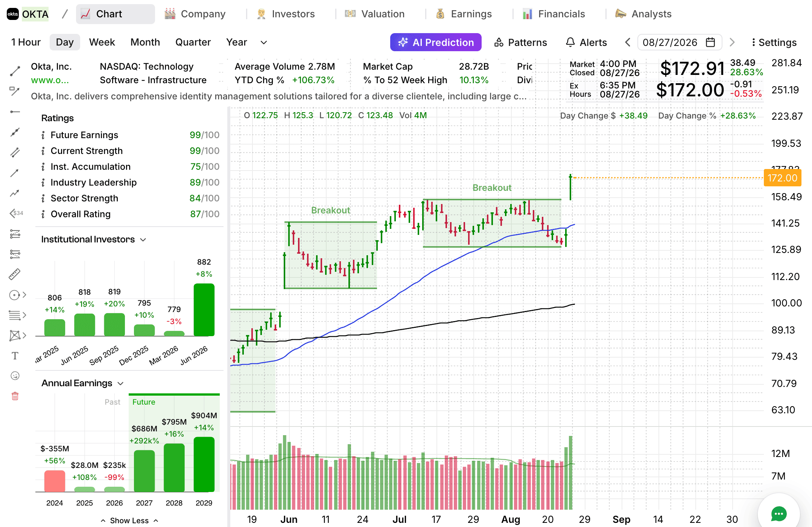Viewport: 812px width, 527px height.
Task: Go to next date arrow
Action: tap(732, 42)
